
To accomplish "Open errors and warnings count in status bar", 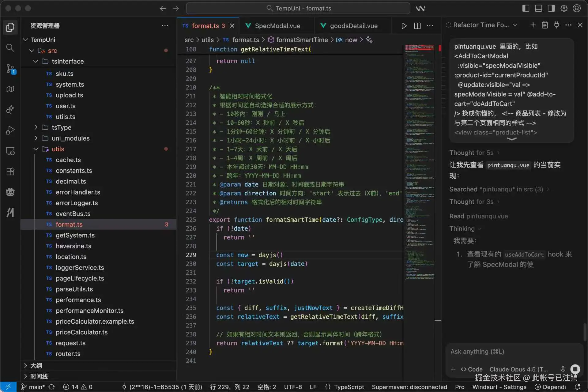I will (x=77, y=387).
